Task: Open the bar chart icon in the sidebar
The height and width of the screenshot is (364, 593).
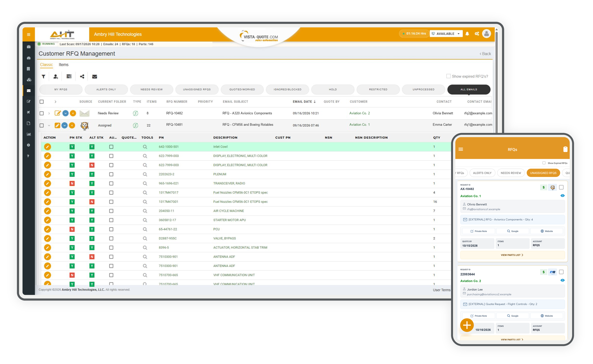Action: coord(29,134)
